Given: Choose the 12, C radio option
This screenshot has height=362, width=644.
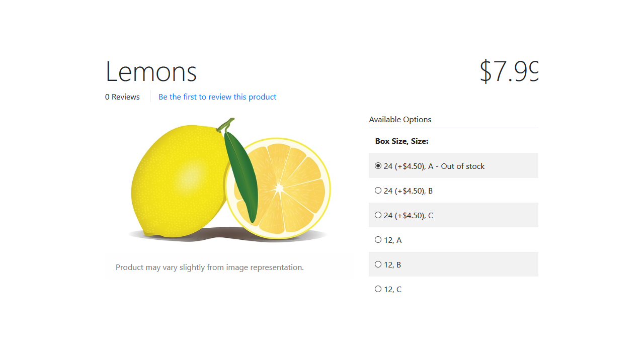Looking at the screenshot, I should pyautogui.click(x=378, y=289).
